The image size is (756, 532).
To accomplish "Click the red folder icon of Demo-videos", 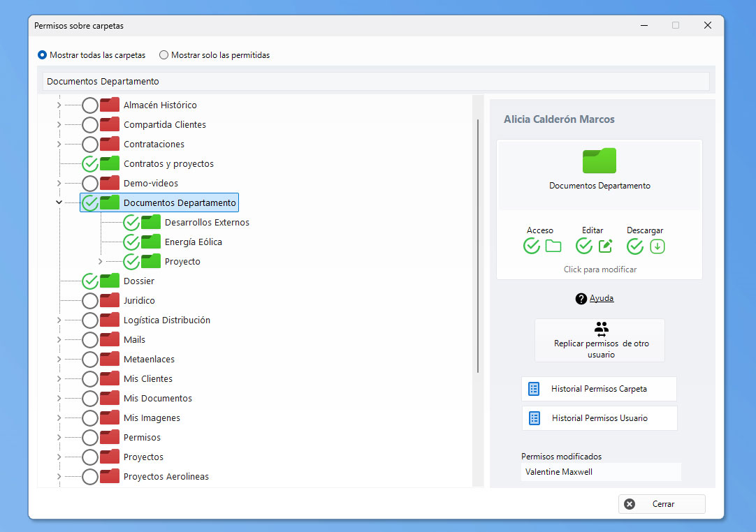I will point(110,183).
